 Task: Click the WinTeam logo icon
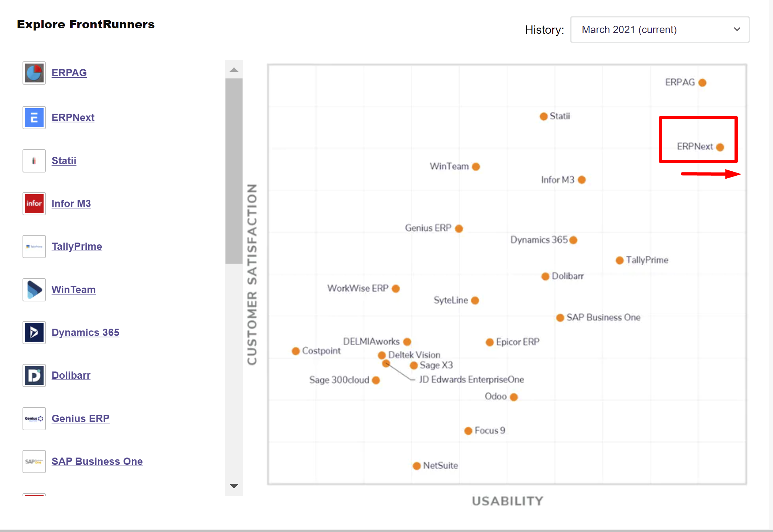click(x=34, y=289)
